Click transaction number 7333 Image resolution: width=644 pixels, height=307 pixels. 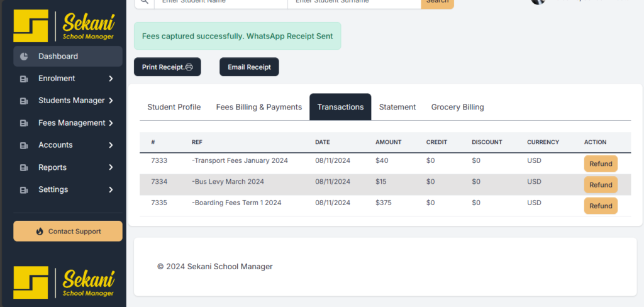(x=159, y=160)
